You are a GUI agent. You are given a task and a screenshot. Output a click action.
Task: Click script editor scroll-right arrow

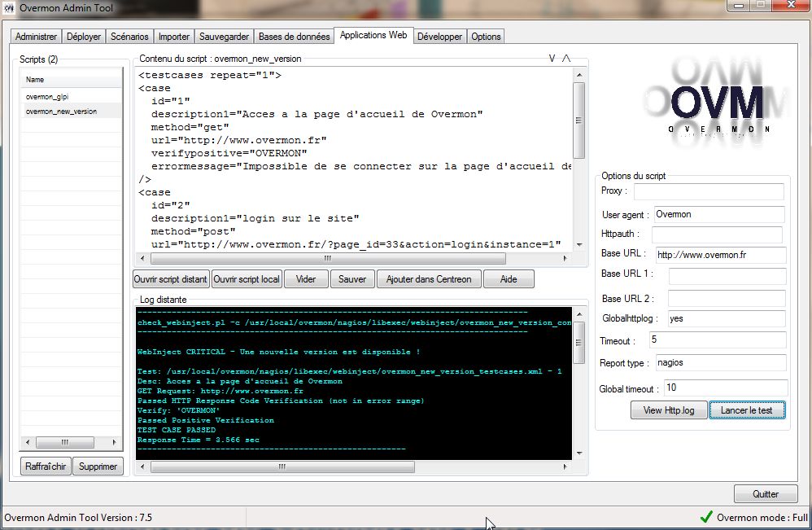(565, 258)
